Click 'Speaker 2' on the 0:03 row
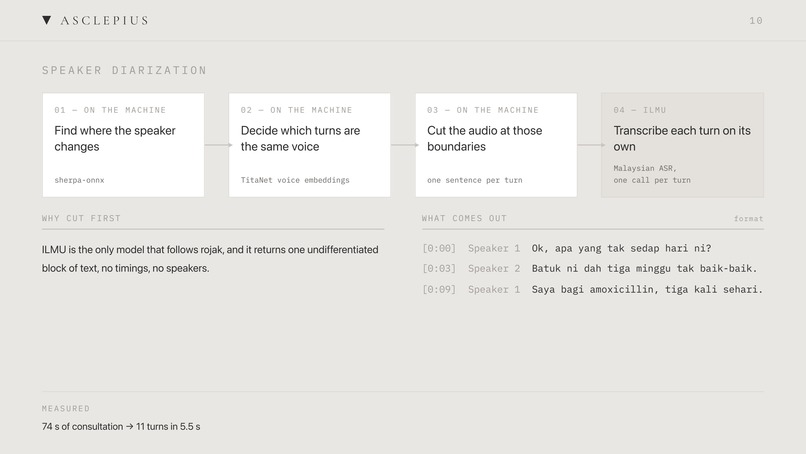The image size is (806, 454). 494,268
